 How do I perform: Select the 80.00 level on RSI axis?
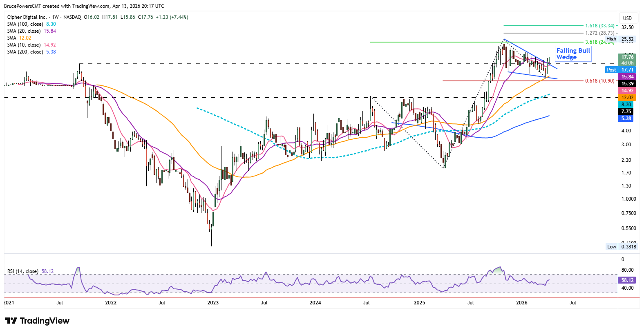627,270
